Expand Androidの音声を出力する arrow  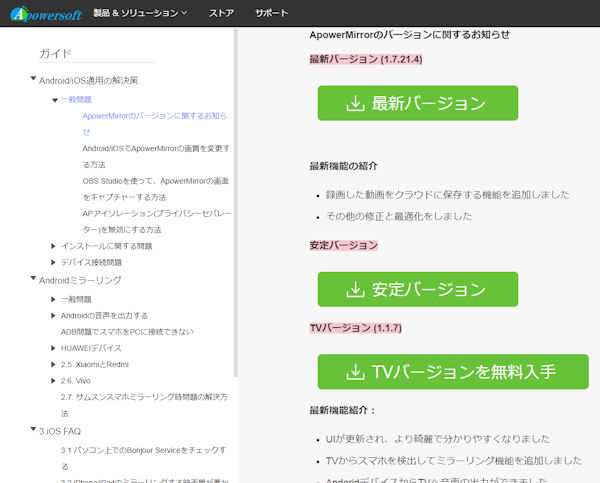(53, 315)
